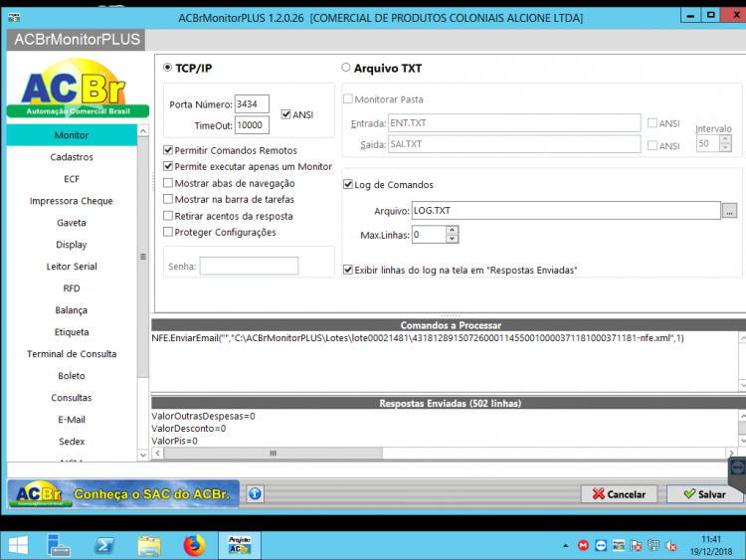746x560 pixels.
Task: Click the sidebar vertical scrollbar thumb
Action: tap(142, 257)
